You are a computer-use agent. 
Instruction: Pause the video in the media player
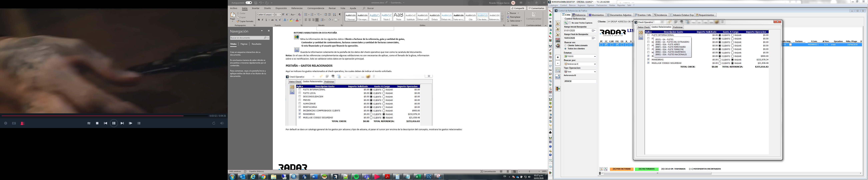pyautogui.click(x=114, y=123)
